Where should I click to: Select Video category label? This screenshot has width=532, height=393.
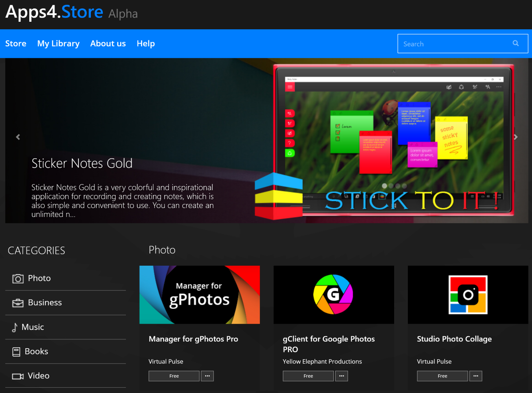click(x=39, y=376)
